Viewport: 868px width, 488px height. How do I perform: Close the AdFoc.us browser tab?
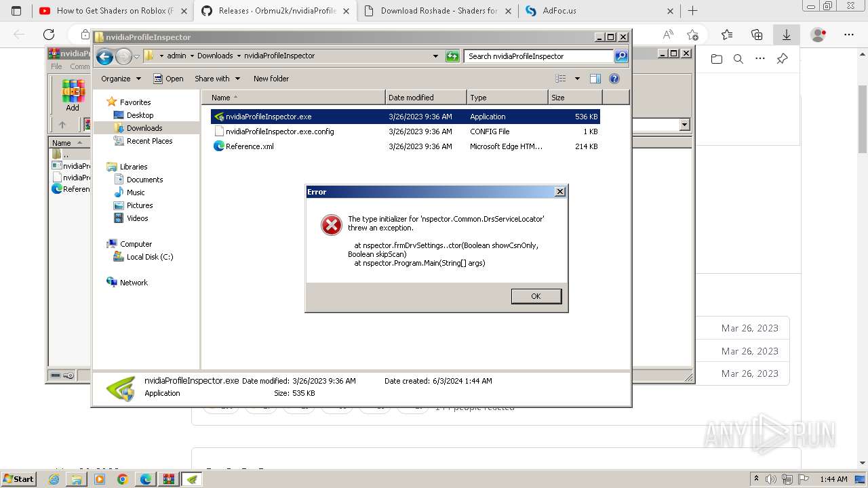(x=671, y=11)
